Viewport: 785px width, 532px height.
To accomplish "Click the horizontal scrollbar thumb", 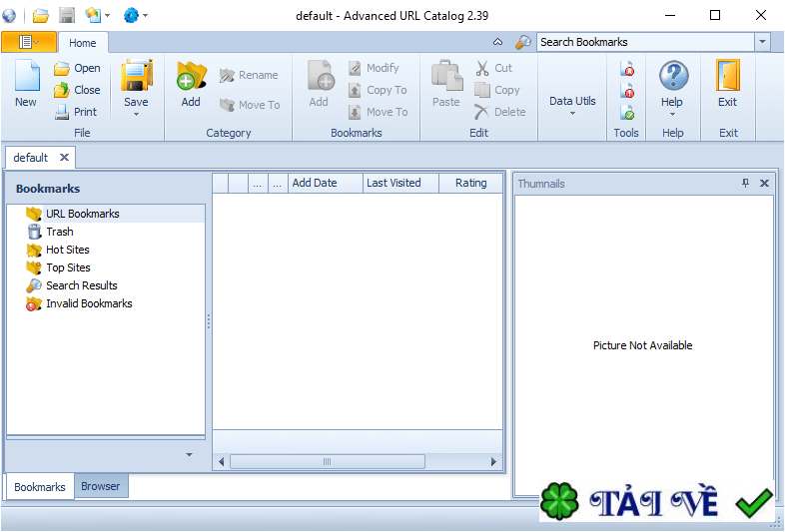I will (x=328, y=461).
